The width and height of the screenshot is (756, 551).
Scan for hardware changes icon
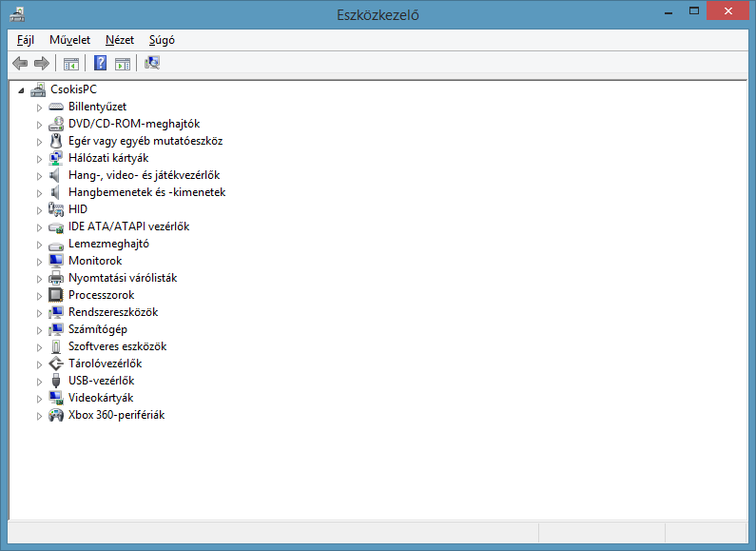coord(152,63)
